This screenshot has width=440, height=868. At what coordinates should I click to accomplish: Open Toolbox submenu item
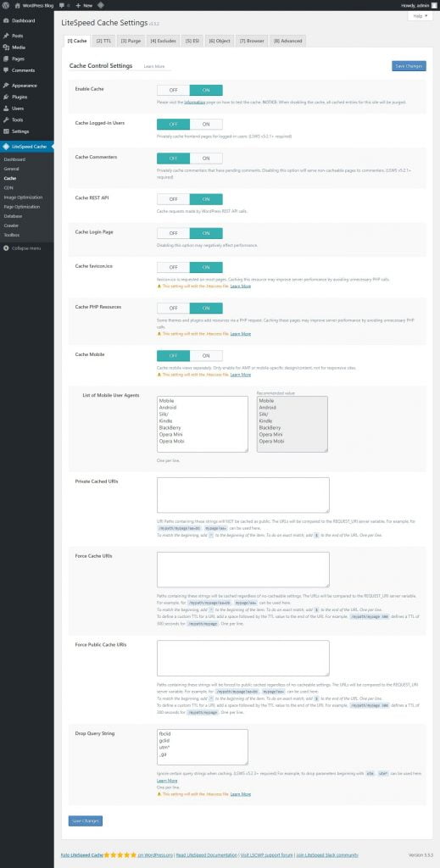(x=12, y=235)
